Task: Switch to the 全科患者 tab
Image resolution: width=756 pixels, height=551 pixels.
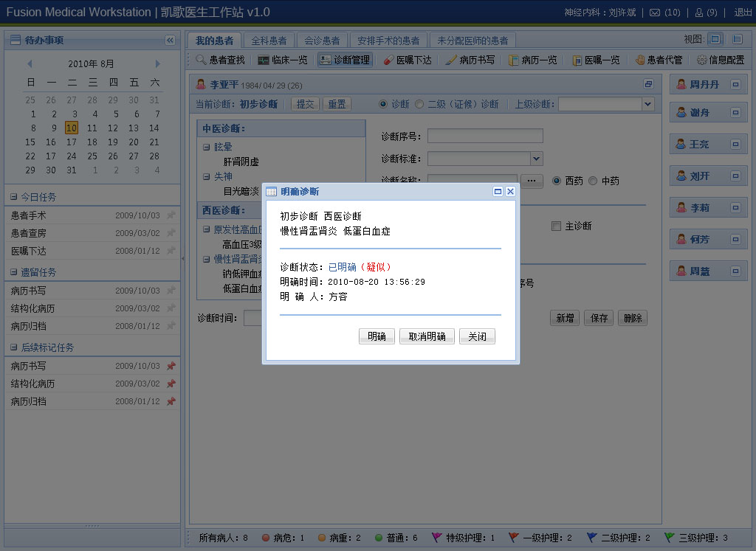Action: 269,41
